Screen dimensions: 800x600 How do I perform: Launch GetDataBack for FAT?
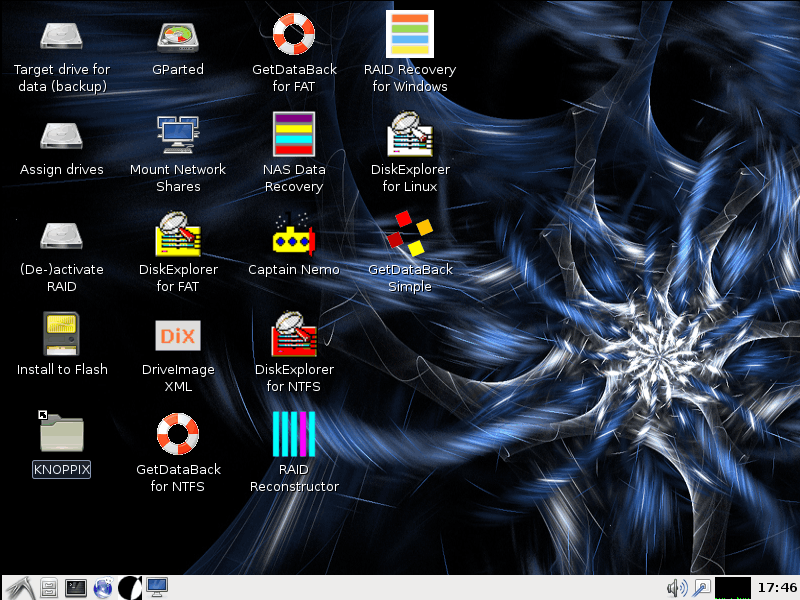click(294, 36)
